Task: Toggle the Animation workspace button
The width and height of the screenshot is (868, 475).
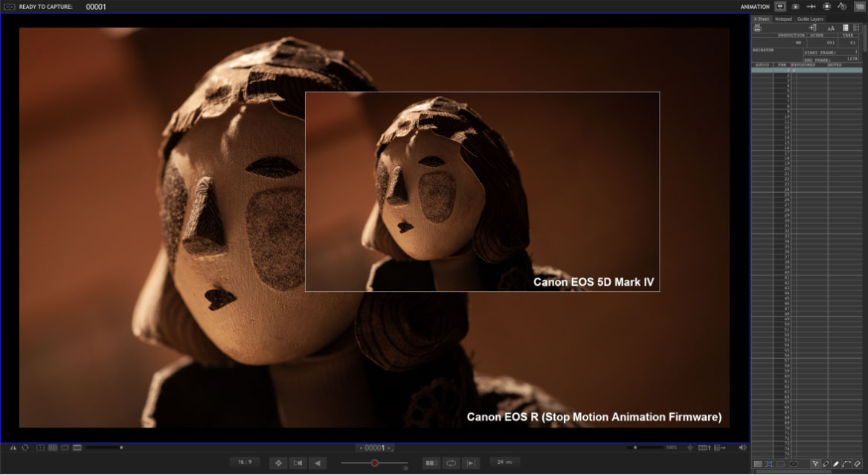Action: [779, 6]
